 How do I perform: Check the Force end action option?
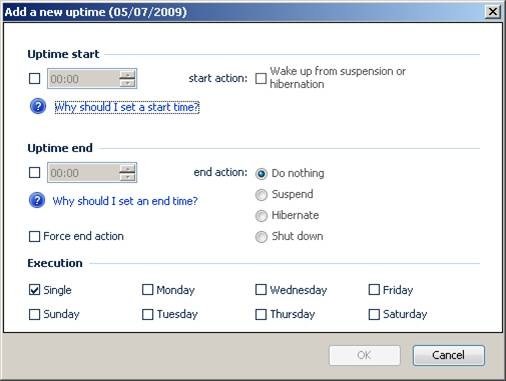click(34, 237)
